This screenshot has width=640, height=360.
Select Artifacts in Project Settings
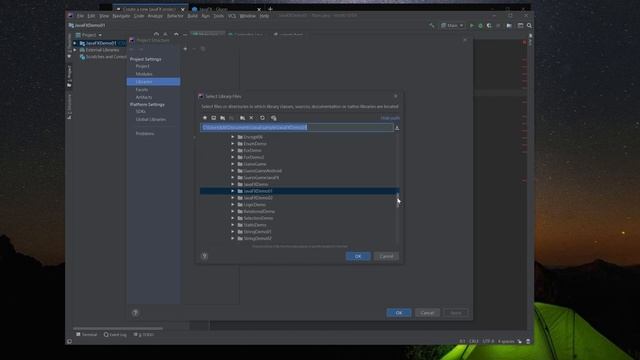(144, 97)
